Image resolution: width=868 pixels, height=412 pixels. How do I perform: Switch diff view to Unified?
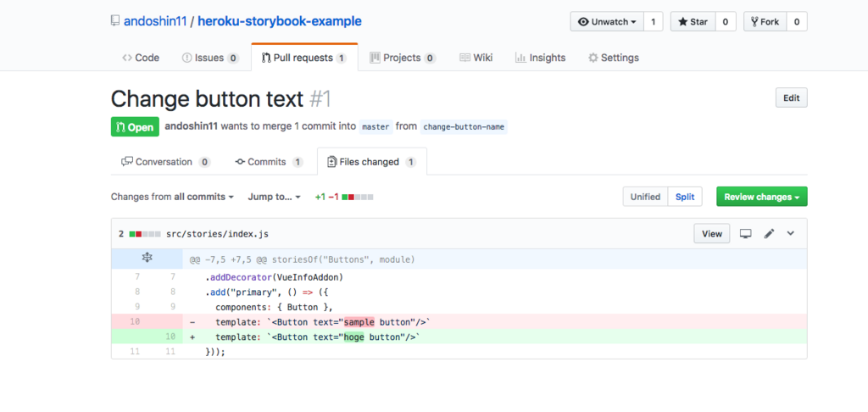click(645, 197)
